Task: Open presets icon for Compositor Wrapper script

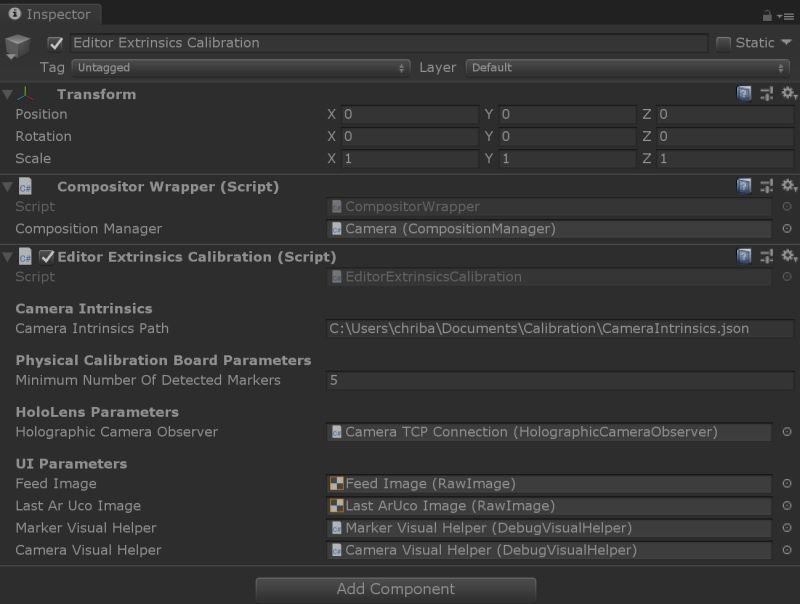Action: coord(766,186)
